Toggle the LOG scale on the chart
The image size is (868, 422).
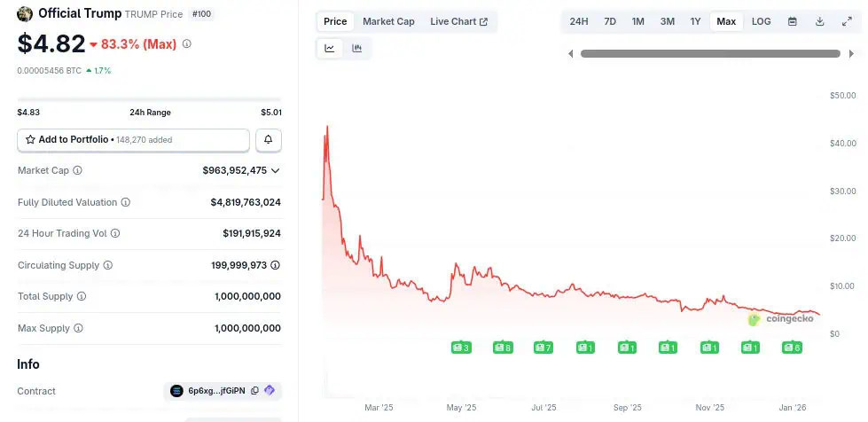pos(761,21)
